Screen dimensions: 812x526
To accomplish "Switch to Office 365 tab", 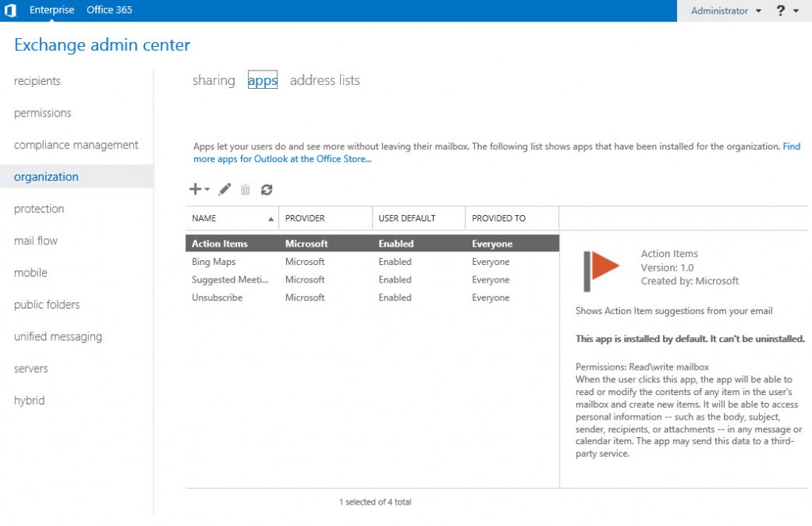I will coord(109,10).
